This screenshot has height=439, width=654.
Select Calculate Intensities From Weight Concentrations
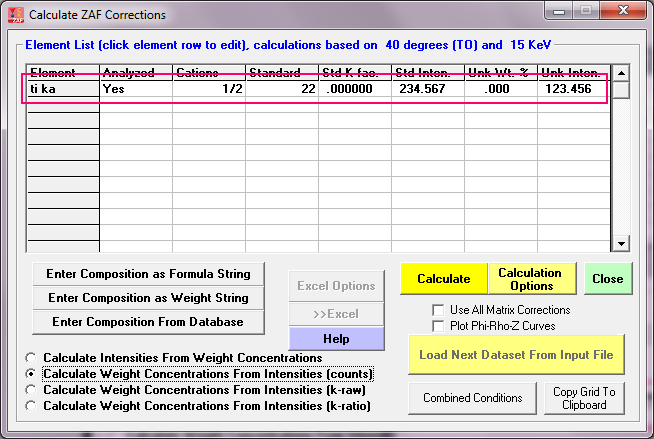(34, 358)
